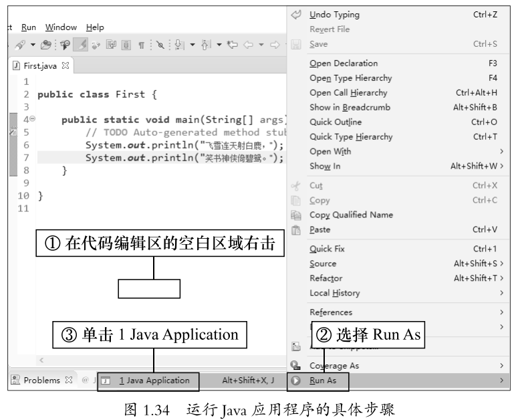Close the Problems view tab
The image size is (516, 420).
click(x=68, y=380)
